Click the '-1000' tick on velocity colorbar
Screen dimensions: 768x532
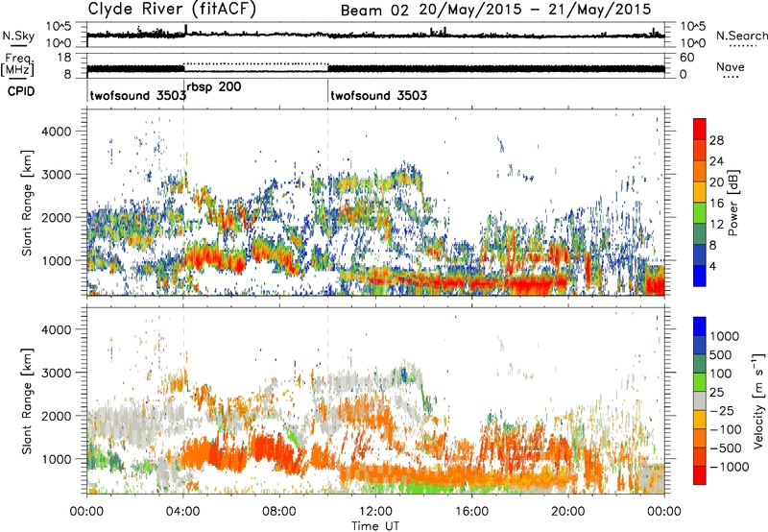click(x=730, y=467)
